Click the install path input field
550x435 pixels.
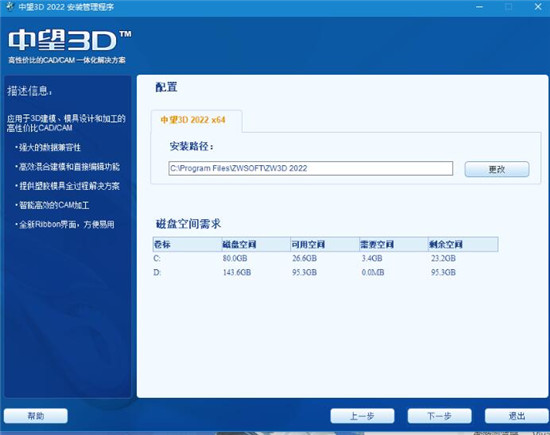(310, 168)
